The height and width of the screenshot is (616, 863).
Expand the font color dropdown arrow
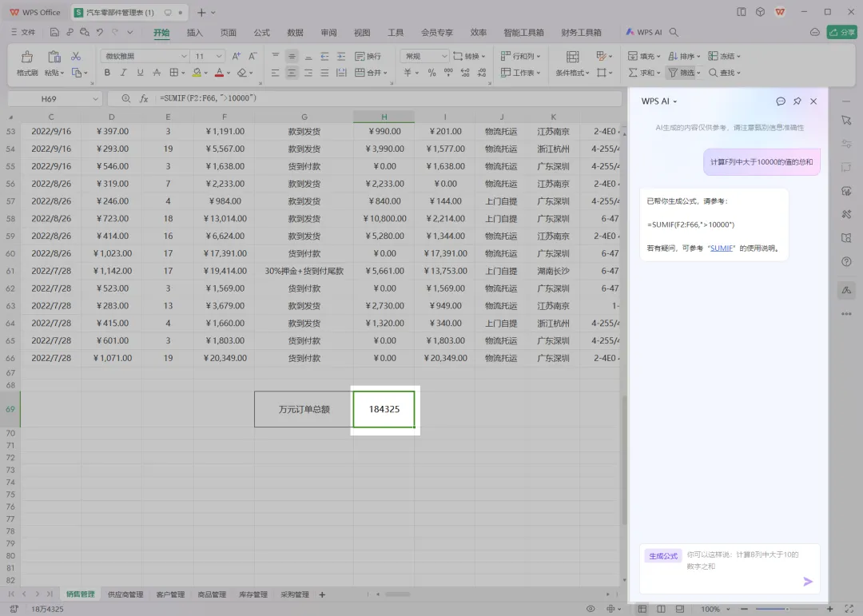[x=230, y=72]
